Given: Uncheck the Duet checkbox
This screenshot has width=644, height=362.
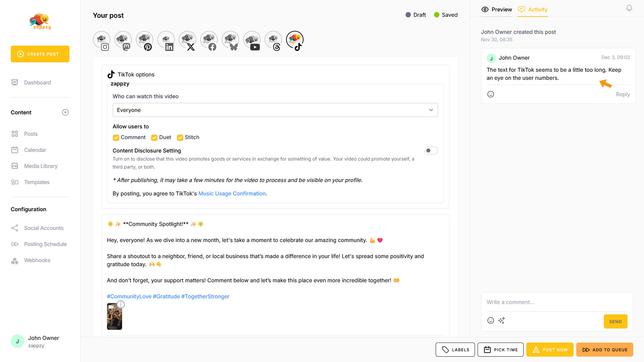Looking at the screenshot, I should coord(154,137).
